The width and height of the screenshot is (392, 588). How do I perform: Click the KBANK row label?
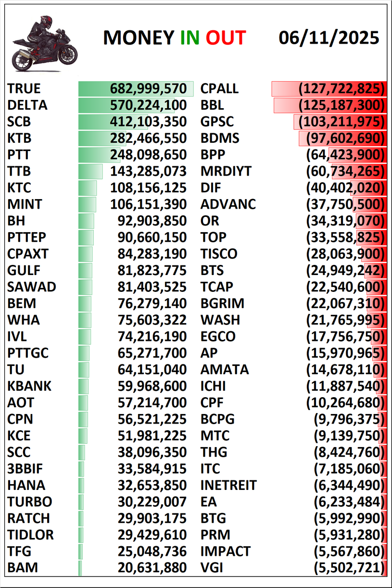[29, 386]
